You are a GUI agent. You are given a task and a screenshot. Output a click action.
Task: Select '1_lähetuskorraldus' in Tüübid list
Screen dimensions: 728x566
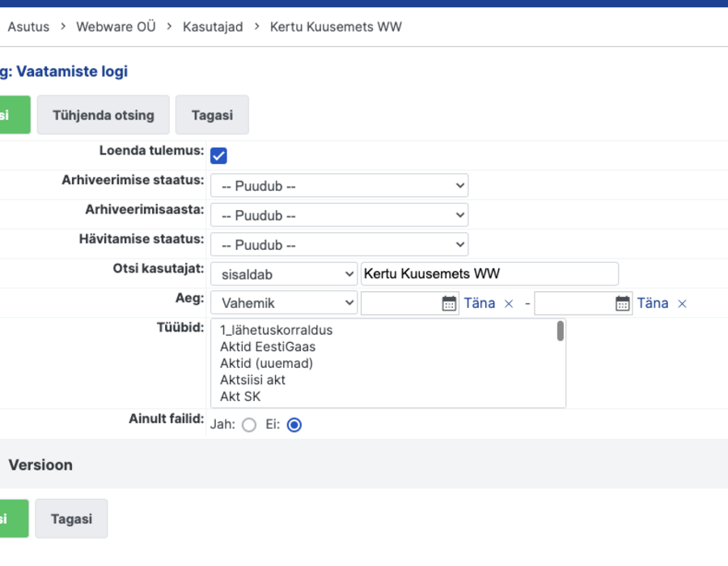click(x=277, y=331)
